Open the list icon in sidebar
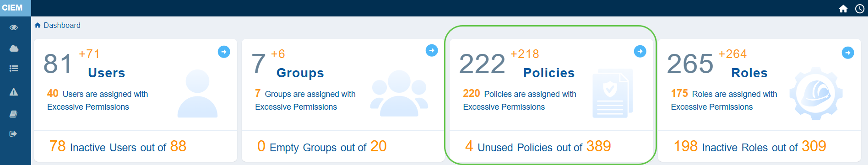This screenshot has width=868, height=165. coord(14,68)
